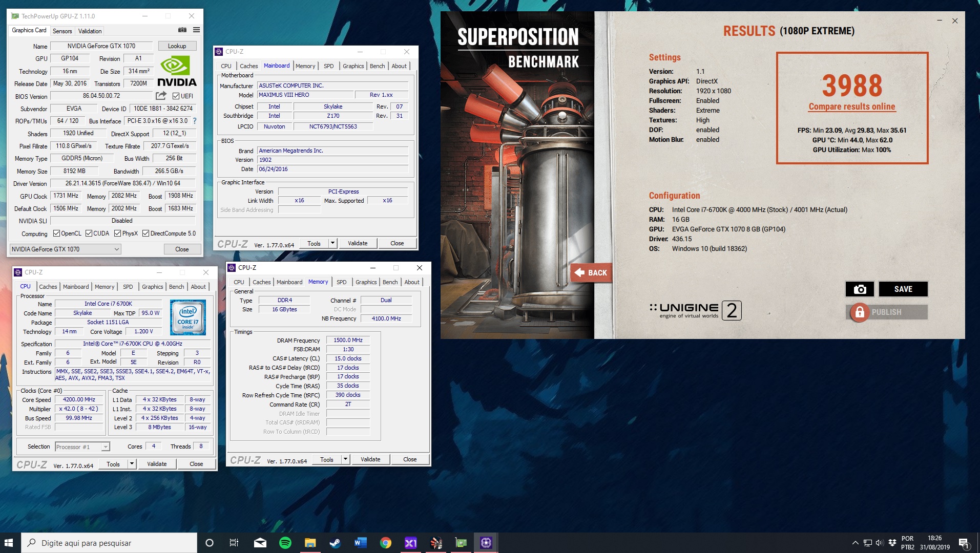Expand Tools dropdown arrow in CPU tab CPU-Z
980x553 pixels.
pos(132,464)
